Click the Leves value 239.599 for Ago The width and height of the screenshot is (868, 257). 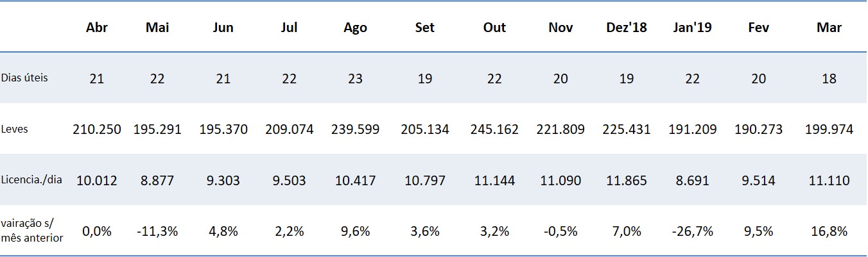[x=355, y=129]
